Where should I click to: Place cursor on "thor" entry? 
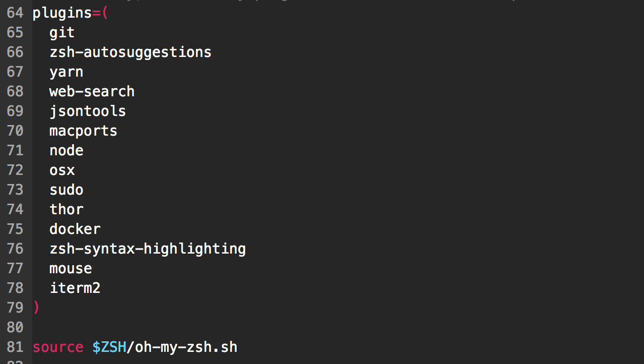coord(66,210)
